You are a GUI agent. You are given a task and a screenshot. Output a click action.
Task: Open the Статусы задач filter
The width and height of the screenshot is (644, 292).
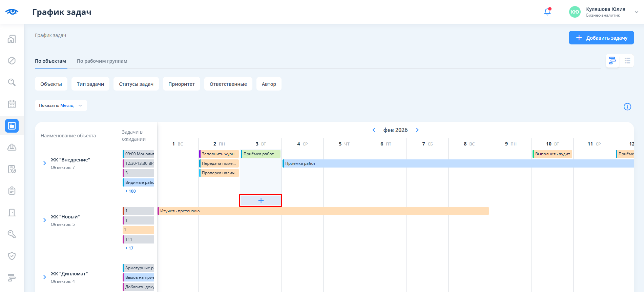pyautogui.click(x=136, y=84)
